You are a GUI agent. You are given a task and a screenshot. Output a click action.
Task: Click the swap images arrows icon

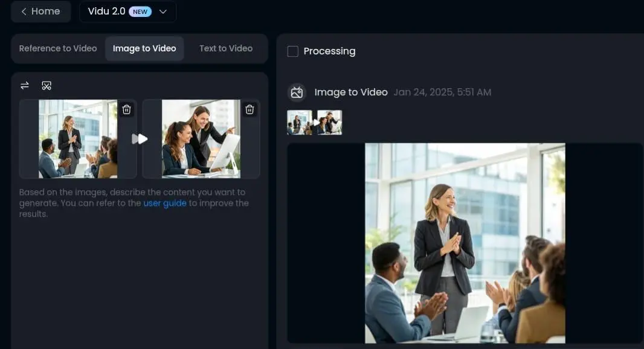25,85
